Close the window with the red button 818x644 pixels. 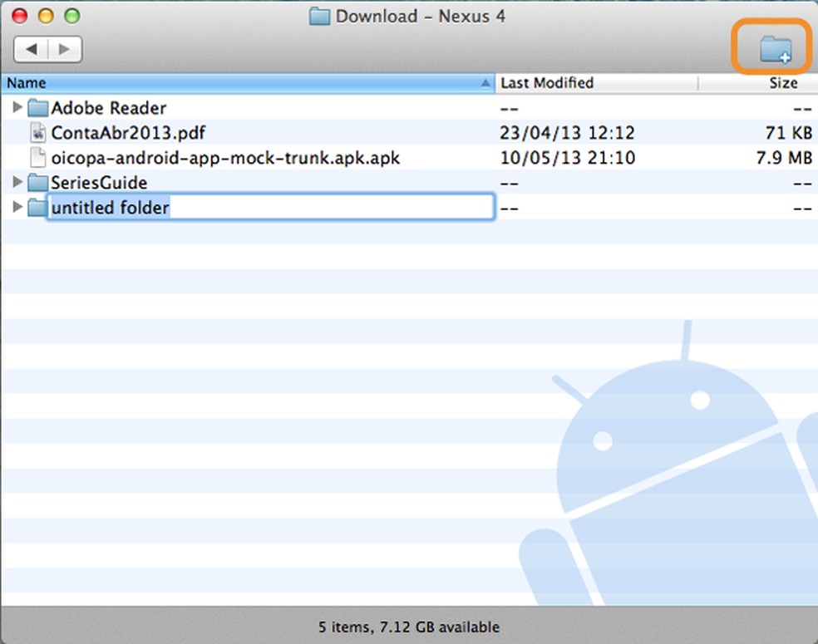click(20, 16)
